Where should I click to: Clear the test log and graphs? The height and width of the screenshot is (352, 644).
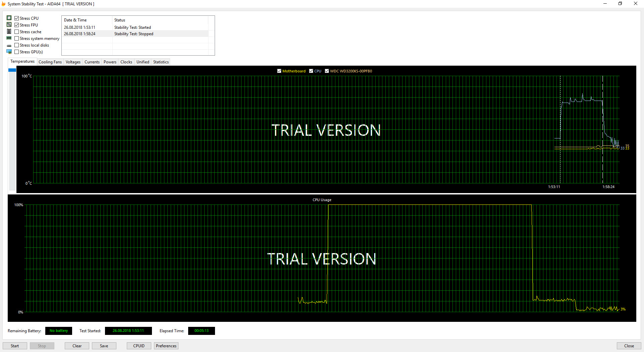77,346
